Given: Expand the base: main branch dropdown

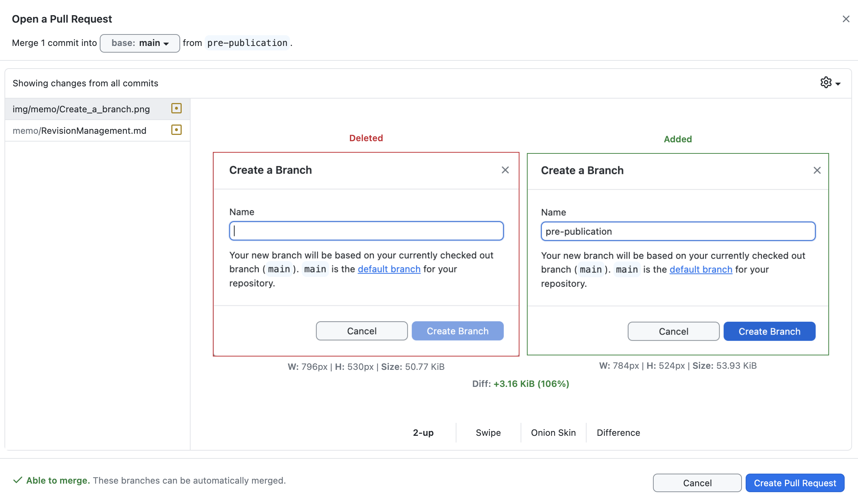Looking at the screenshot, I should pyautogui.click(x=140, y=43).
